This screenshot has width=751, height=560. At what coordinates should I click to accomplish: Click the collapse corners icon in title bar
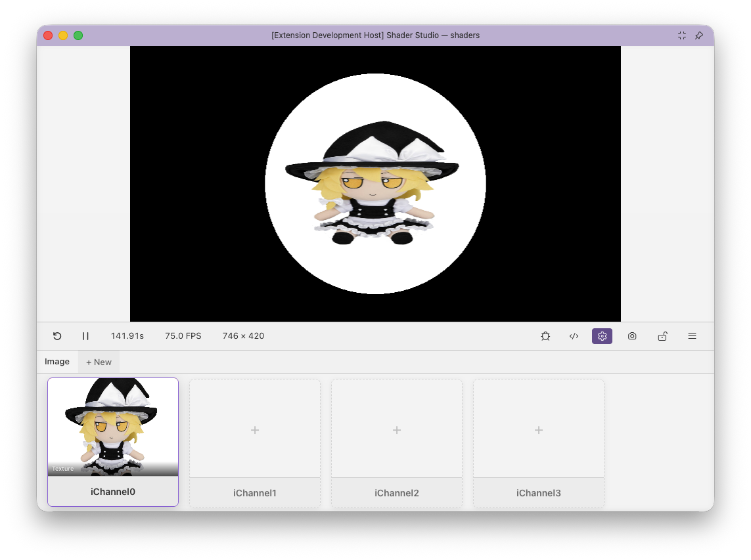click(682, 35)
